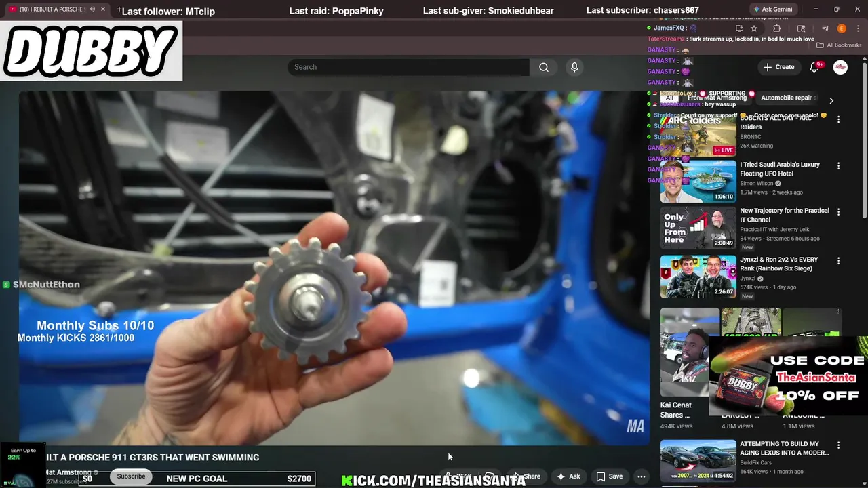Start voice search with the microphone icon

point(574,67)
